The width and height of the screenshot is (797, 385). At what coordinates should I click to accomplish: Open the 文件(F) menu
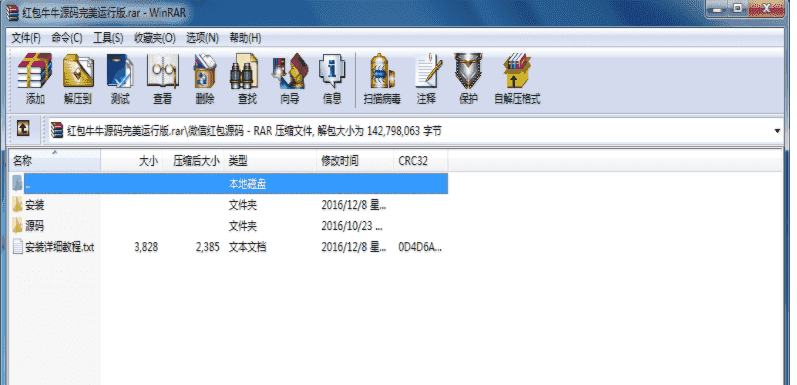tap(26, 38)
